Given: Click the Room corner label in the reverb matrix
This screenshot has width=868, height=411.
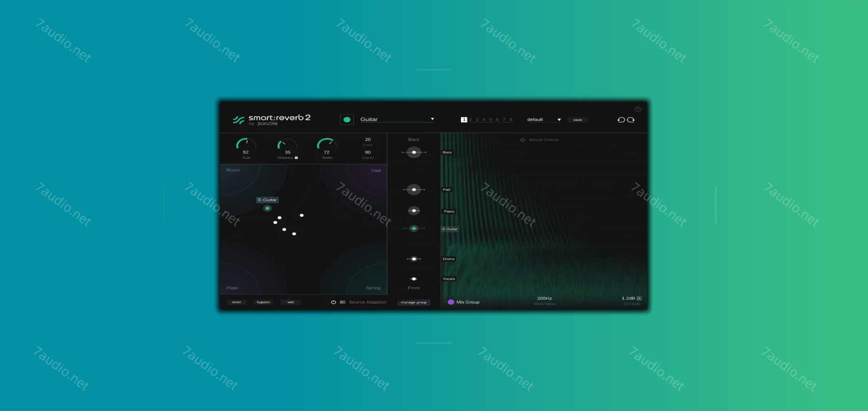Looking at the screenshot, I should point(233,170).
